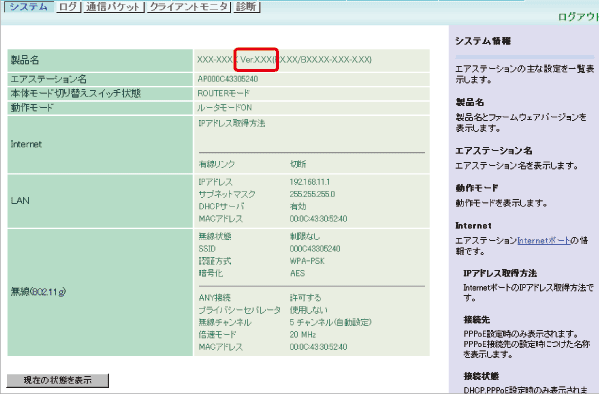Screen dimensions: 599x394
Task: Click the 動作モード table label
Action: point(32,108)
